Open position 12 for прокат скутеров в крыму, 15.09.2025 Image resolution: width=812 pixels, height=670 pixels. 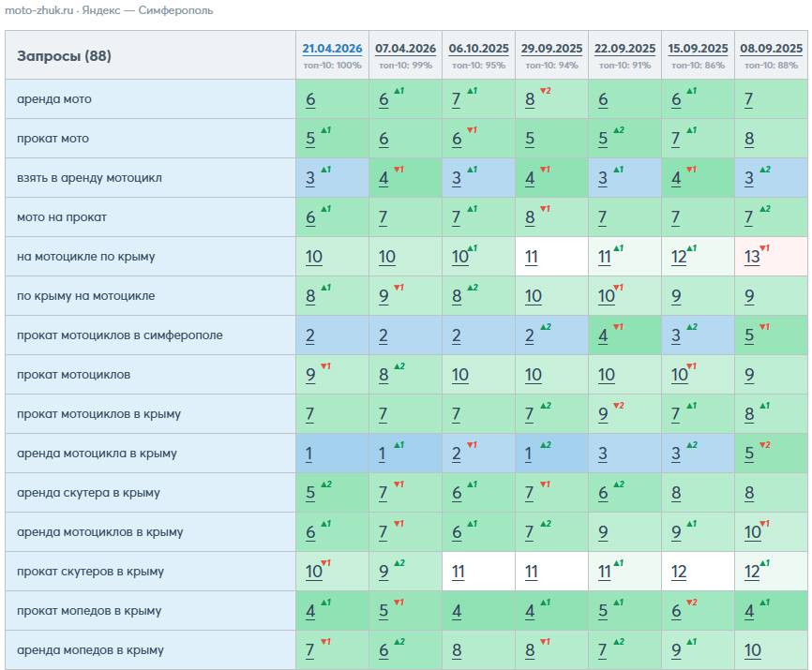679,572
